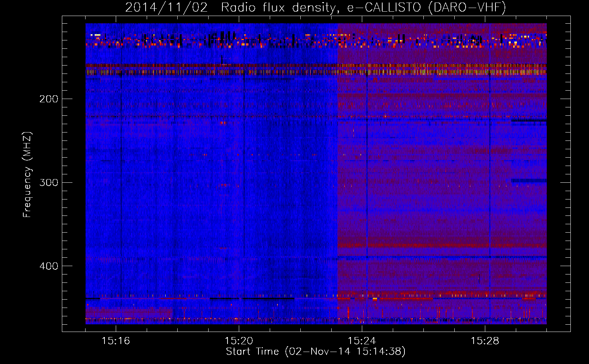Click the '15:28' time tick label

[485, 341]
